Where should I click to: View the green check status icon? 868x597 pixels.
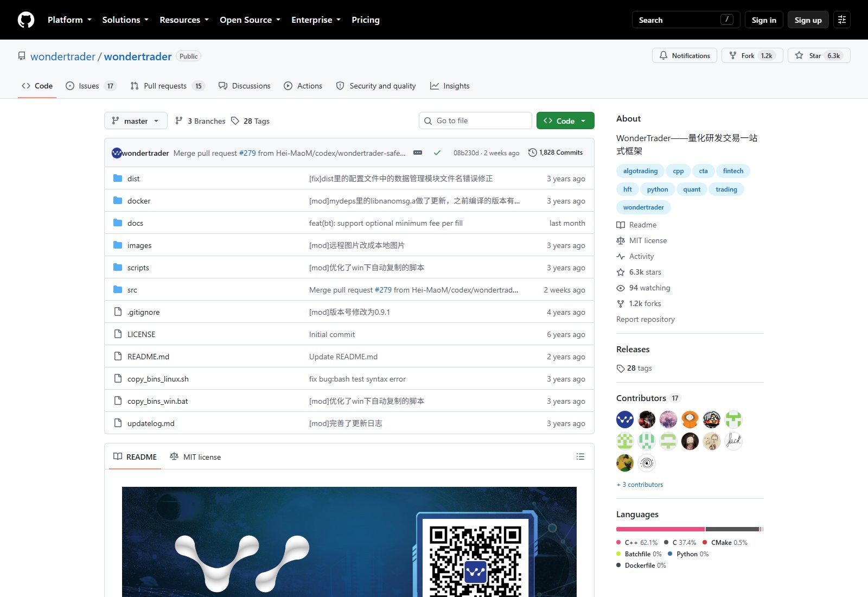(x=437, y=153)
